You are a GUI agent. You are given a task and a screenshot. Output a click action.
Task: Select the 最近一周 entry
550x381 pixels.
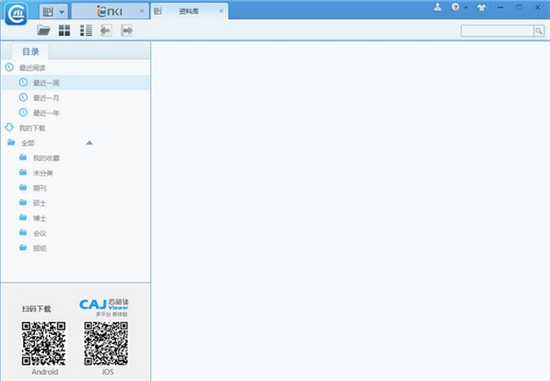(76, 82)
